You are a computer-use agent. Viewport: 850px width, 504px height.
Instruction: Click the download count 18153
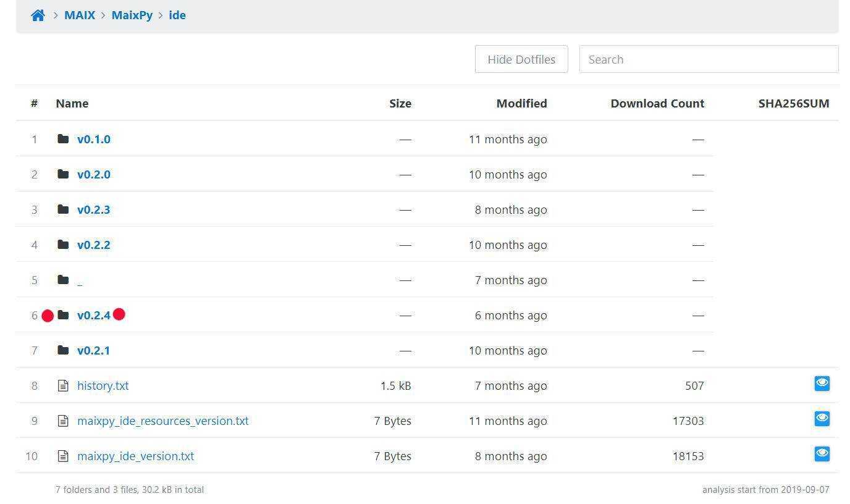click(x=688, y=456)
